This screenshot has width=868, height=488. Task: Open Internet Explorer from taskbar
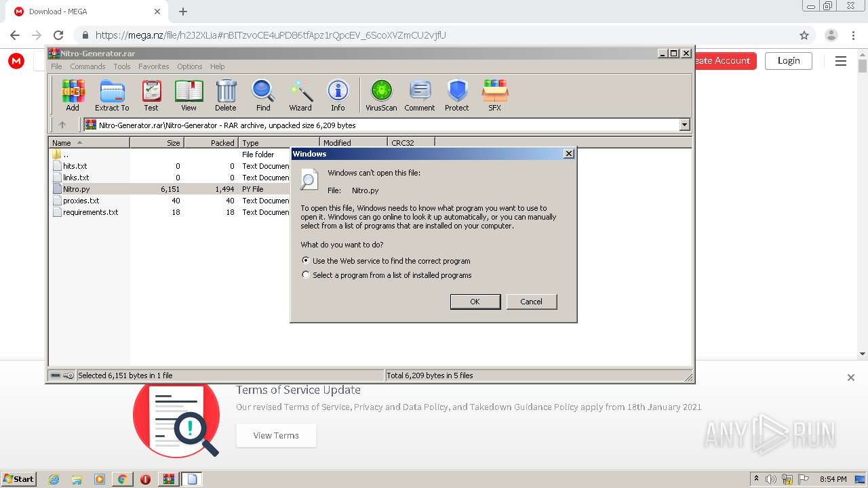pyautogui.click(x=54, y=479)
